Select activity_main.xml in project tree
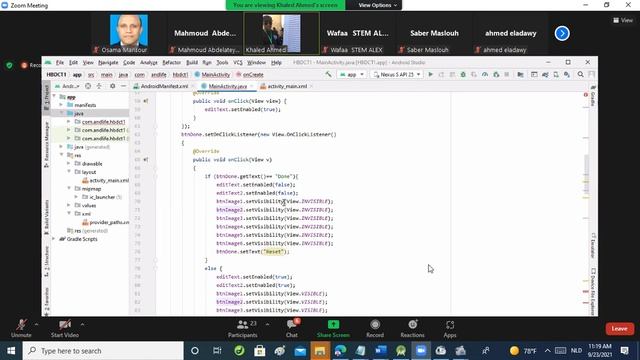Image resolution: width=640 pixels, height=360 pixels. 105,180
